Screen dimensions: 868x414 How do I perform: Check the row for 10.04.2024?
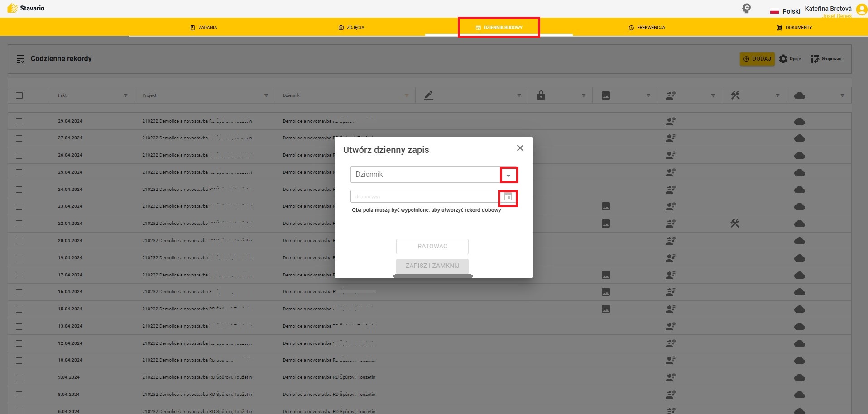(19, 361)
